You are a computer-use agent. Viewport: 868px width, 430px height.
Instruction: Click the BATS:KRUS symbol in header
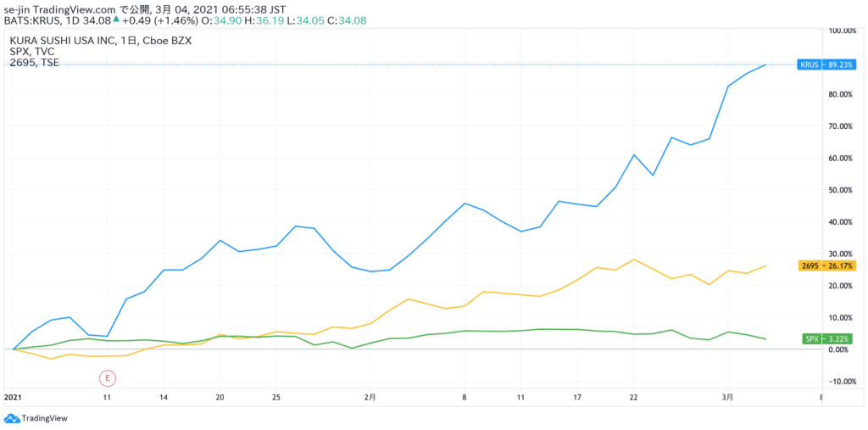coord(33,20)
